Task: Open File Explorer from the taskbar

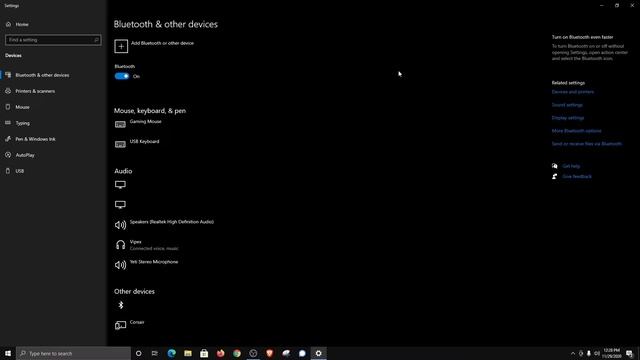Action: click(188, 353)
